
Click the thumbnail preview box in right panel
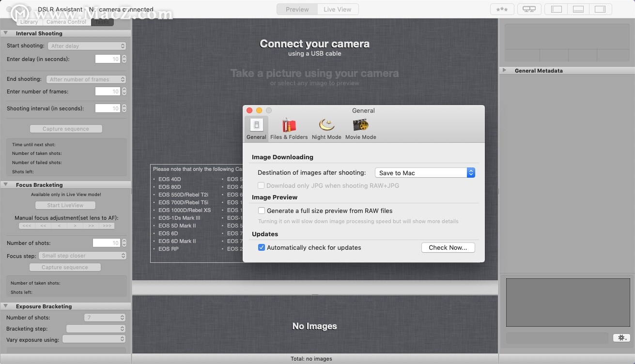tap(568, 302)
